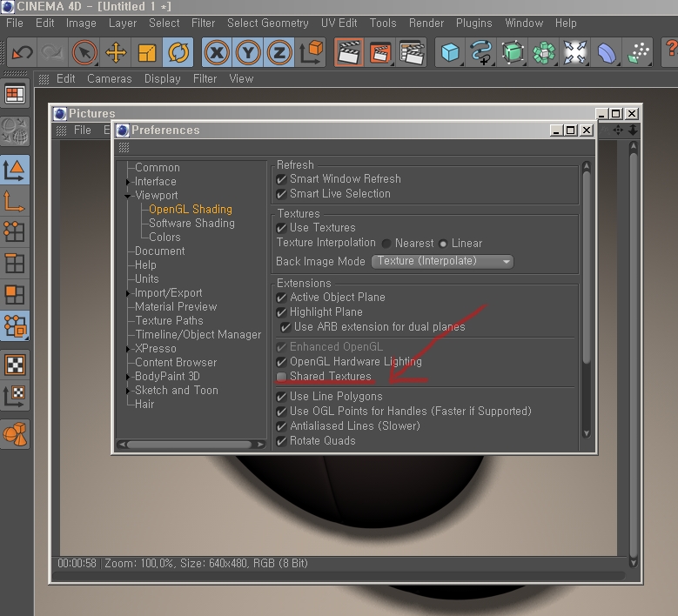Screen dimensions: 678x616
Task: Open the Array modeling objects icon
Action: pyautogui.click(x=543, y=52)
